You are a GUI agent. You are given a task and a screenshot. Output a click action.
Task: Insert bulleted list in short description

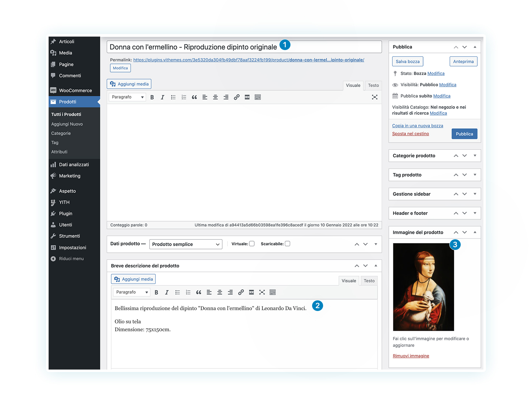[177, 293]
